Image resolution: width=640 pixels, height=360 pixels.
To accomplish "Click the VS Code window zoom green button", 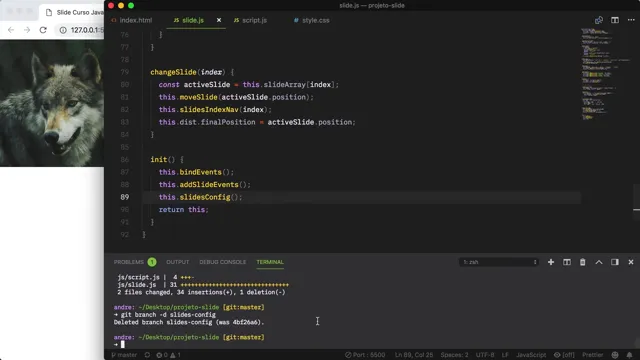I will pos(131,5).
